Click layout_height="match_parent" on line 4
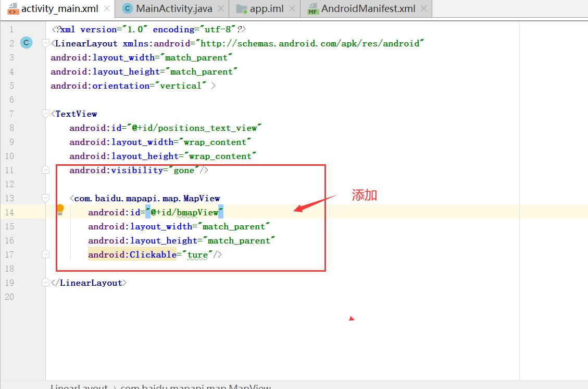 point(144,72)
